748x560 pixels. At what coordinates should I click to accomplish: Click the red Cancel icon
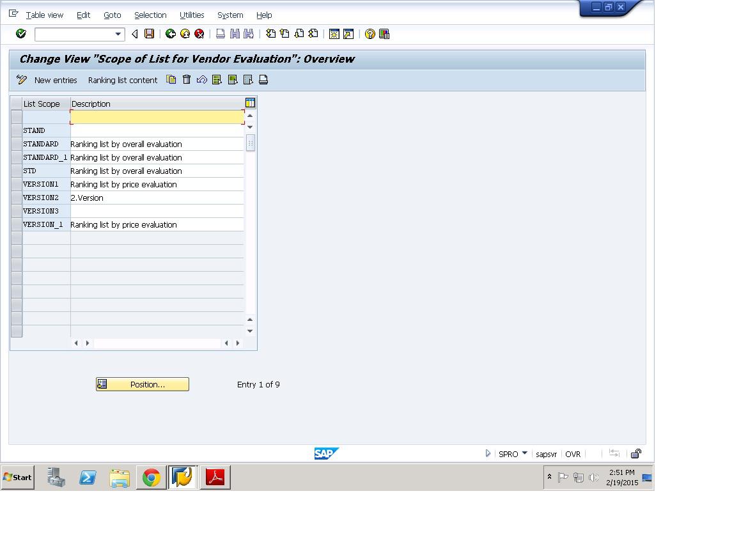pos(199,33)
